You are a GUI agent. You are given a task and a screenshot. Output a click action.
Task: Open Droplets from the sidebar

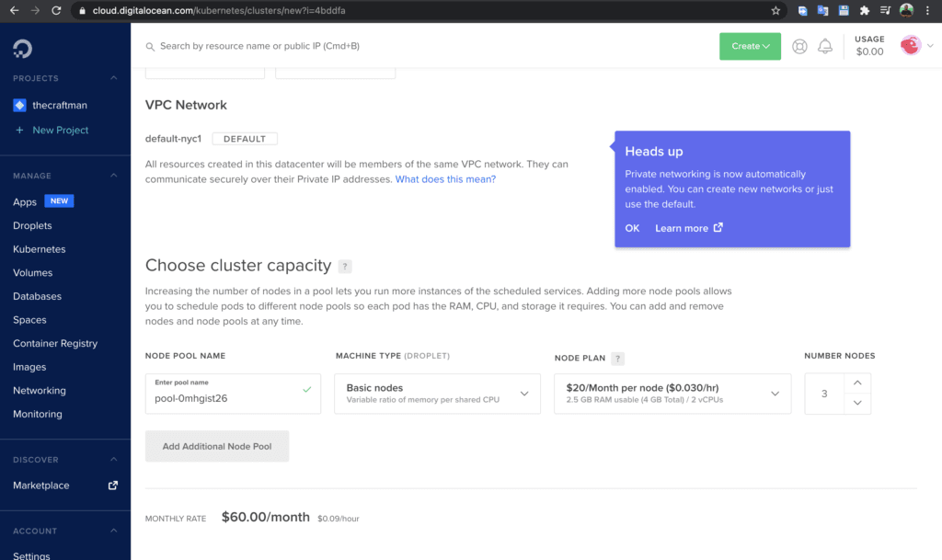(32, 225)
